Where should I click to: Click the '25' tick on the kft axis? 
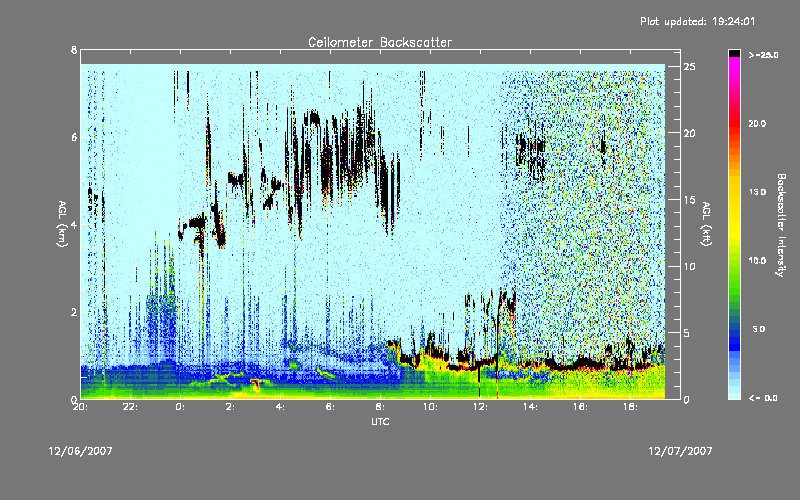[690, 67]
